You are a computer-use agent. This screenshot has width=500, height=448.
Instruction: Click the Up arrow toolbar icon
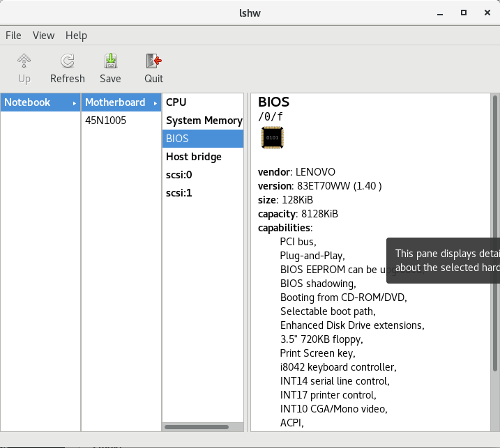[24, 61]
